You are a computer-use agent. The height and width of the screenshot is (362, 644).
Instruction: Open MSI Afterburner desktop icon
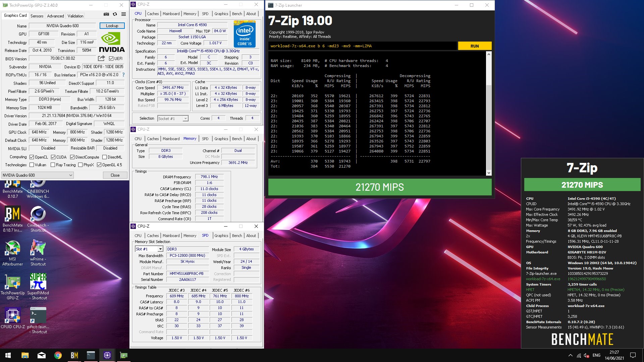[13, 253]
